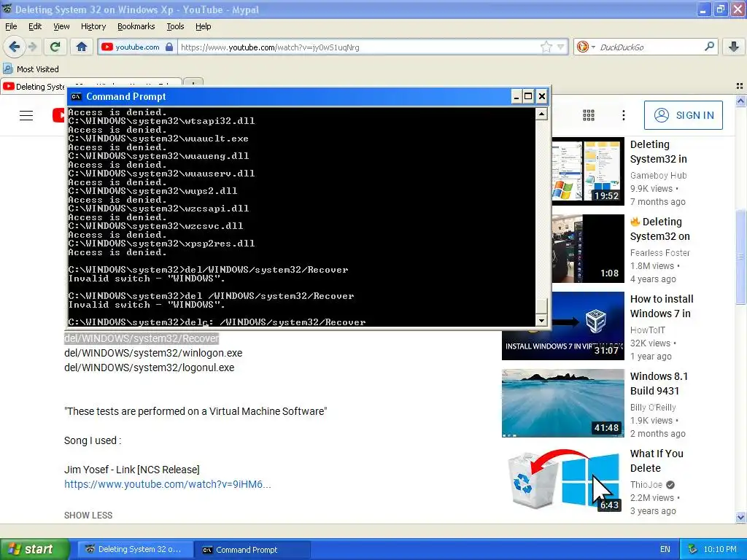
Task: Open the Windows Start button
Action: click(34, 549)
